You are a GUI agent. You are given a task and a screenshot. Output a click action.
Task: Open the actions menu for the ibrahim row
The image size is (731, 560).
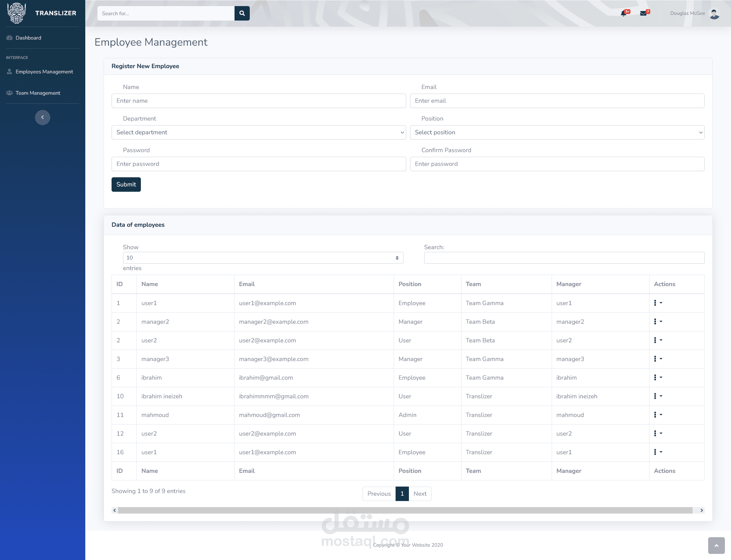[658, 377]
